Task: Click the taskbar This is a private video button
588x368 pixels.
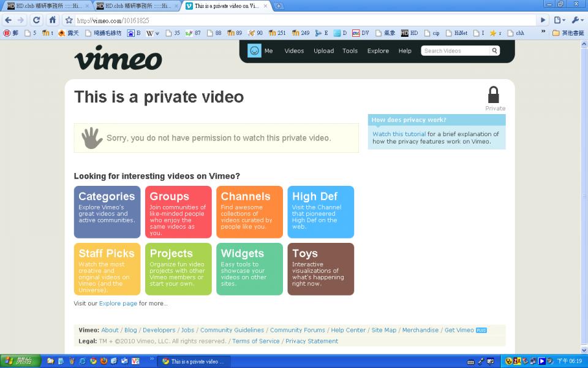Action: (x=193, y=362)
